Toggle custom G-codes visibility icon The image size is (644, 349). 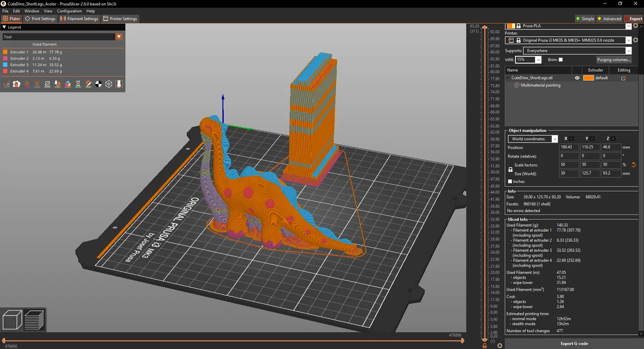pos(88,84)
